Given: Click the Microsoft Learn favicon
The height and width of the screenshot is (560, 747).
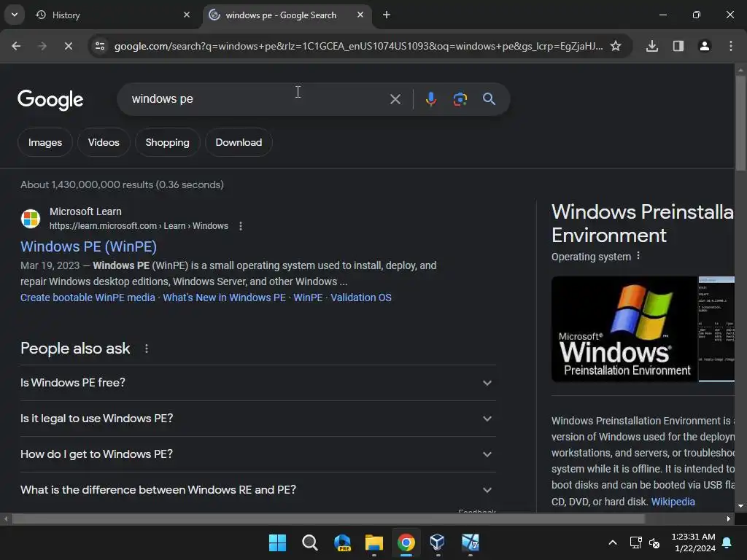Looking at the screenshot, I should tap(31, 219).
